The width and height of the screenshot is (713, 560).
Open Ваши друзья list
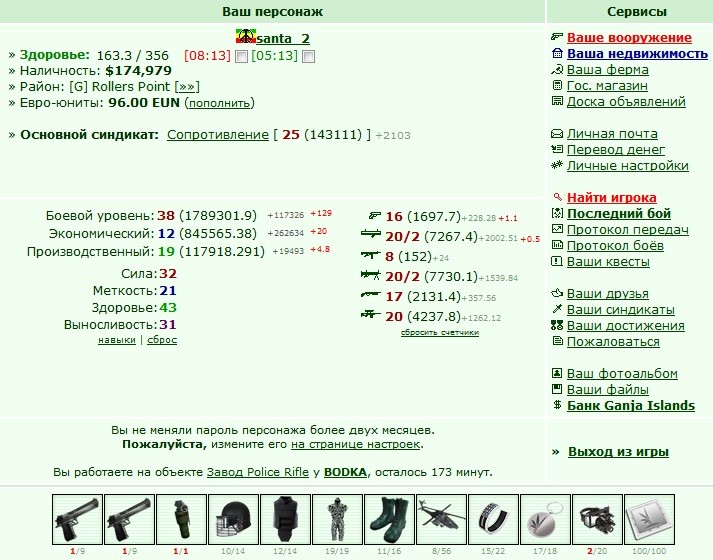(608, 294)
